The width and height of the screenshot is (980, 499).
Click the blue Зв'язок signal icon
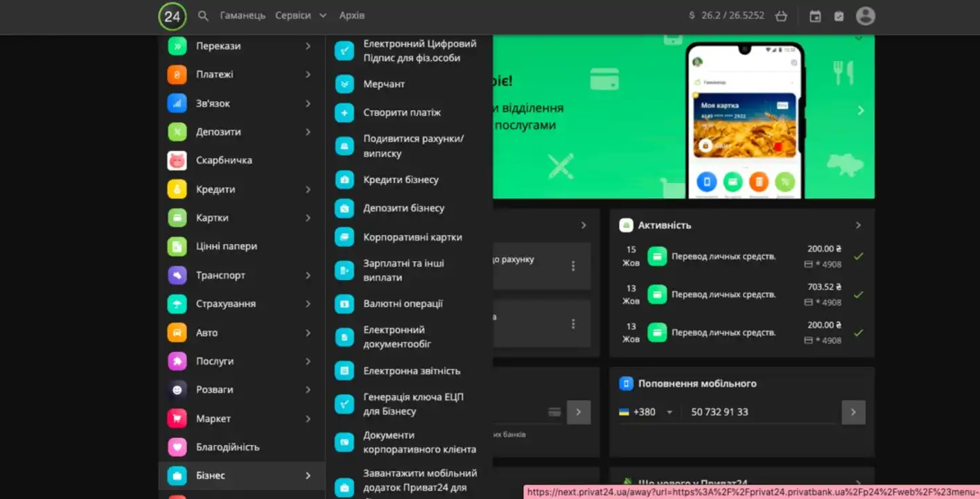point(177,103)
